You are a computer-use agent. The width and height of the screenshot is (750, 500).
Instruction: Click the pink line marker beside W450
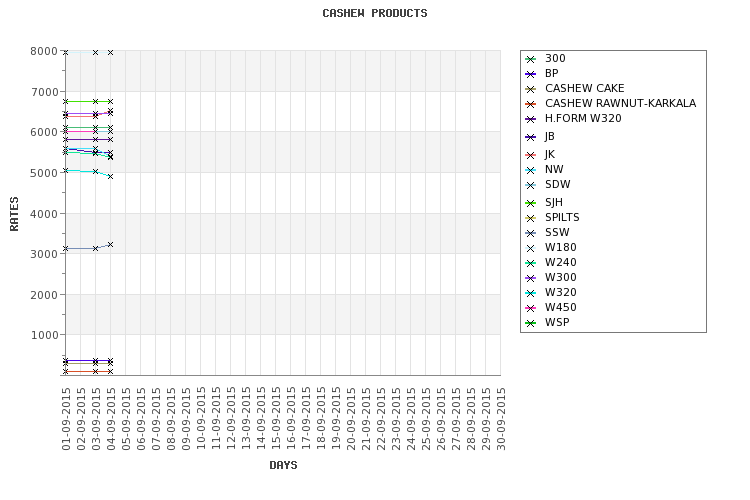click(x=530, y=308)
